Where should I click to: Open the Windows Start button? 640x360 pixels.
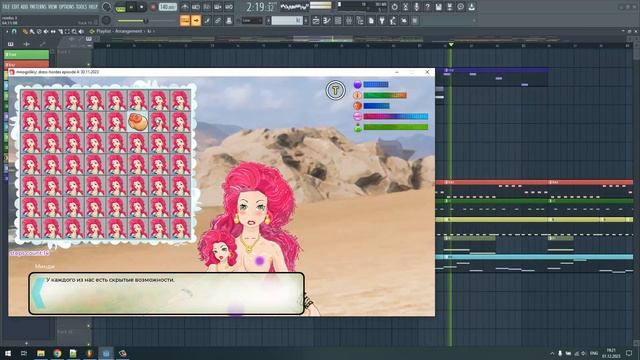coord(8,353)
